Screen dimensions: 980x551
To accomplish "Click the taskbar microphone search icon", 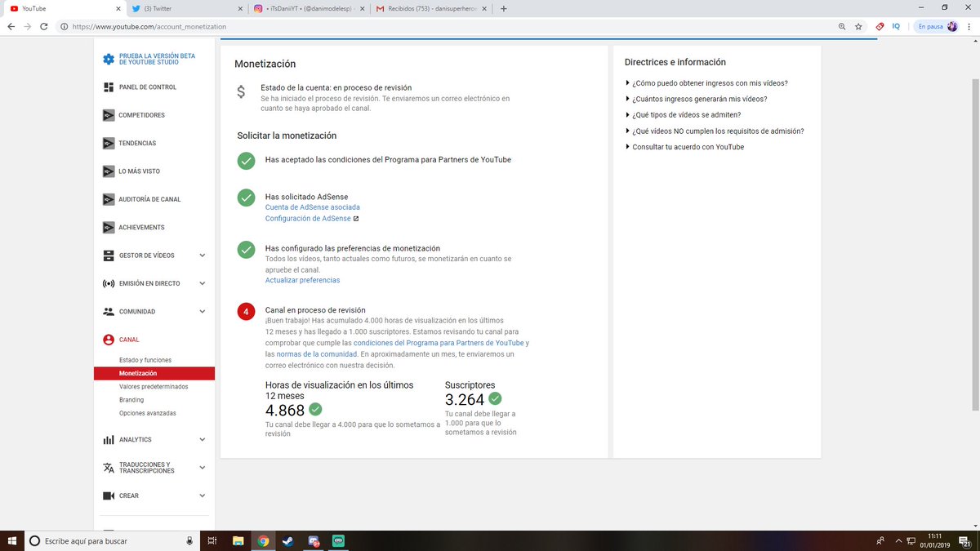I will pyautogui.click(x=189, y=540).
